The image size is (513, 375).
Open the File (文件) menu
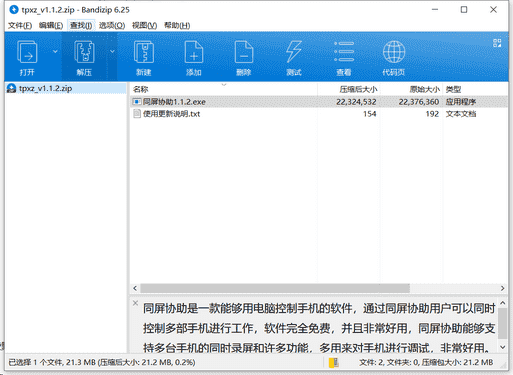20,25
